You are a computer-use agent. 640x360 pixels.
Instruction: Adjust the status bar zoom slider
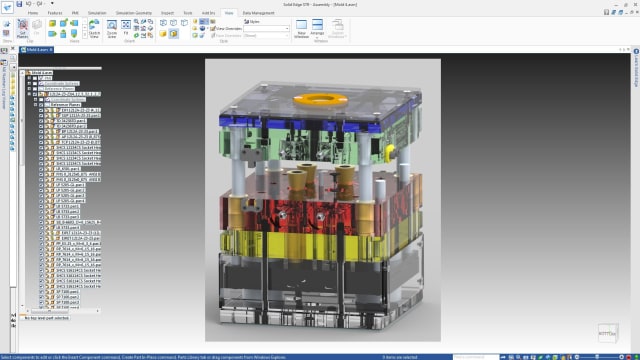pyautogui.click(x=597, y=357)
